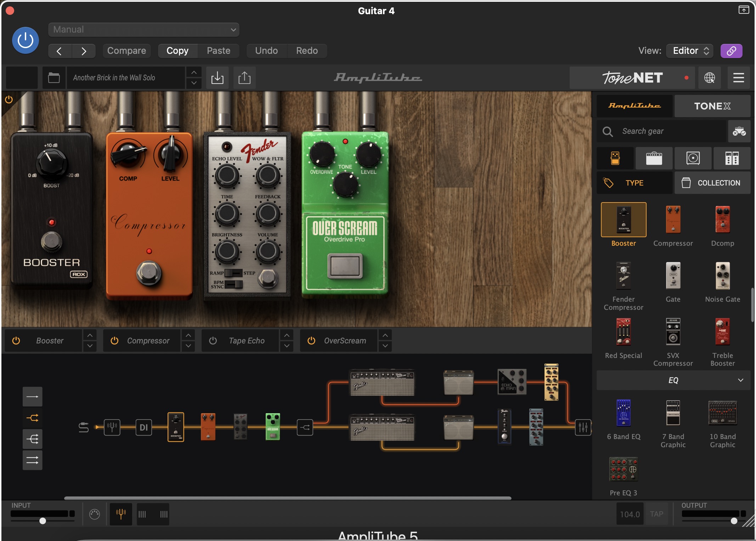
Task: Click the TAP tempo button
Action: [656, 514]
